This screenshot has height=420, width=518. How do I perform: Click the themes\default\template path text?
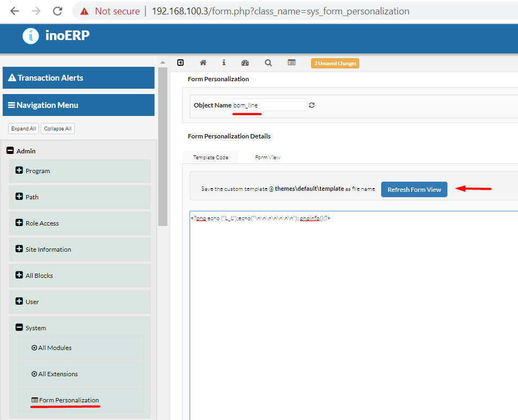tap(309, 189)
